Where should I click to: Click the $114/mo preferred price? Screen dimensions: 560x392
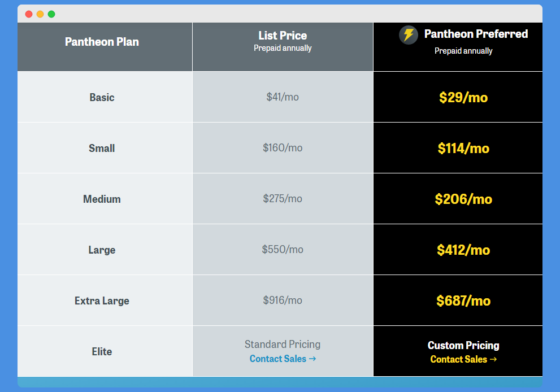(463, 148)
